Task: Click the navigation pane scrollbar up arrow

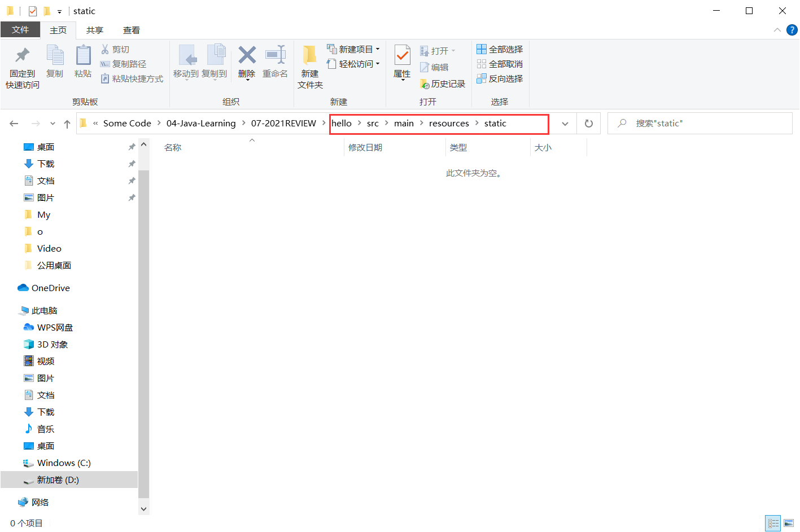Action: [x=143, y=144]
